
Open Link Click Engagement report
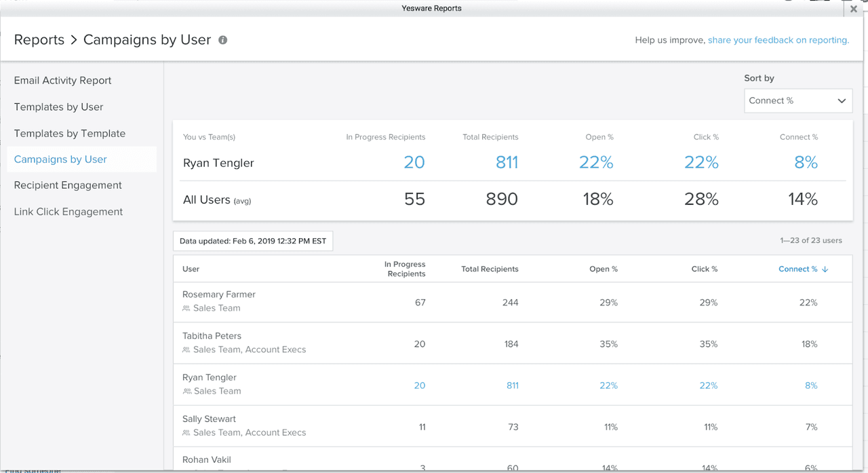click(68, 212)
